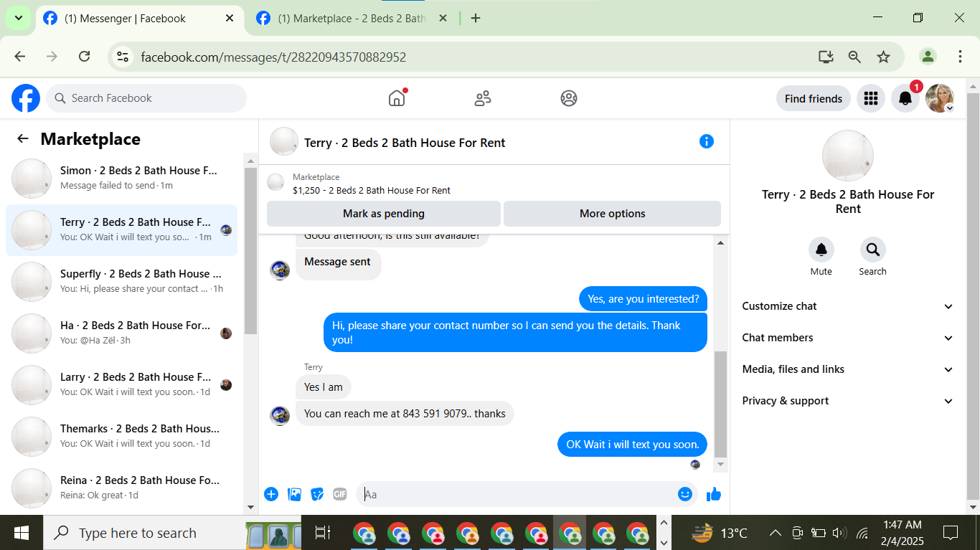The height and width of the screenshot is (550, 980).
Task: Install the app using the address bar icon
Action: click(826, 57)
